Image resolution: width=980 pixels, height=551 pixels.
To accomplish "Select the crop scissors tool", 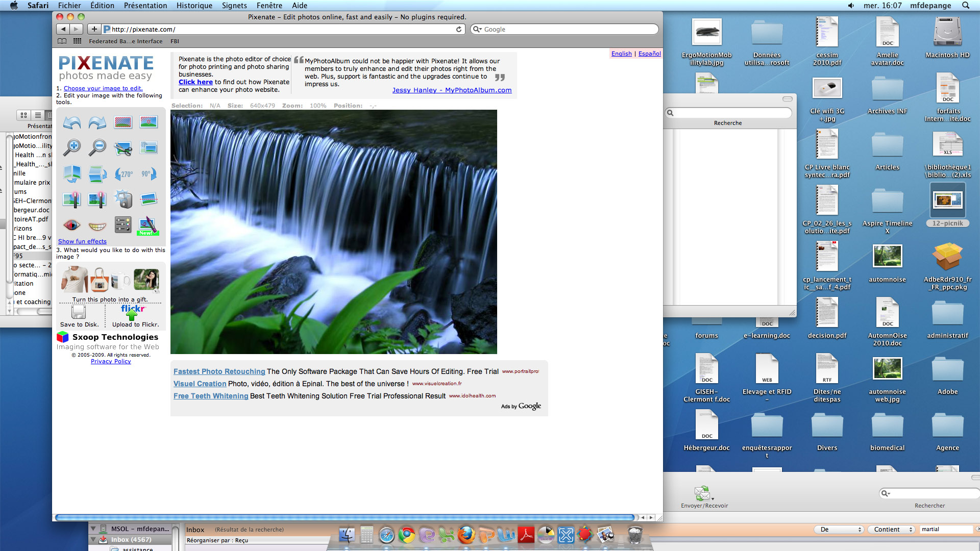I will pyautogui.click(x=123, y=148).
